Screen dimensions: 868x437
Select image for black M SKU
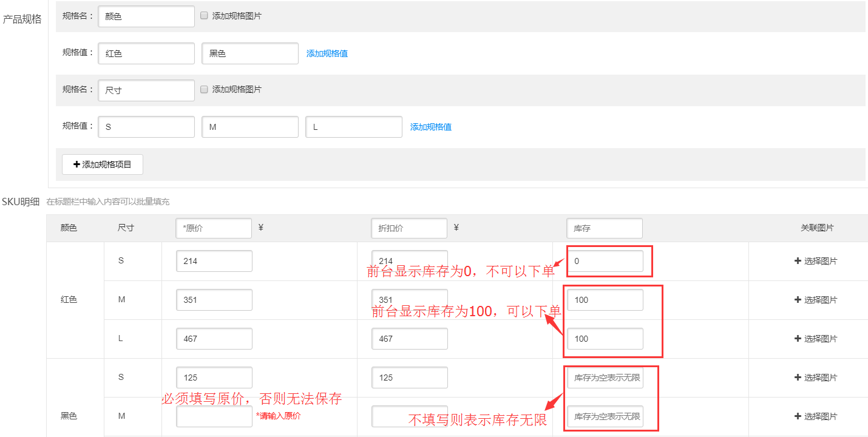pyautogui.click(x=815, y=416)
